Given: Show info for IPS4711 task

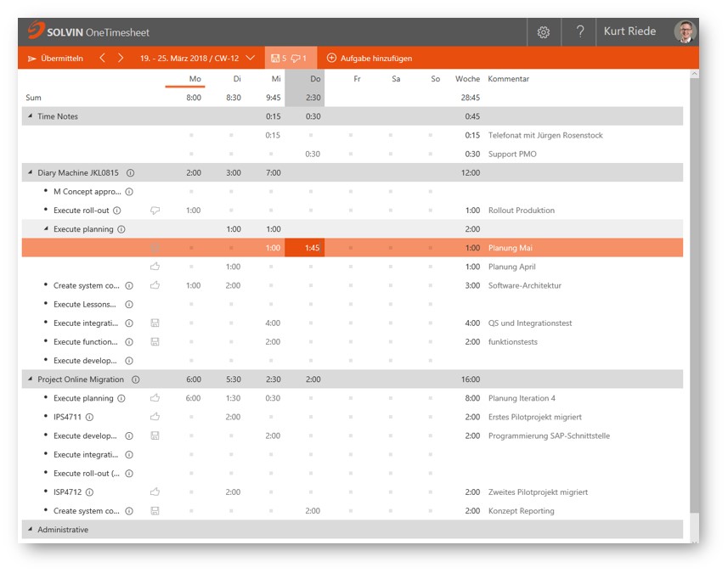Looking at the screenshot, I should coord(89,417).
